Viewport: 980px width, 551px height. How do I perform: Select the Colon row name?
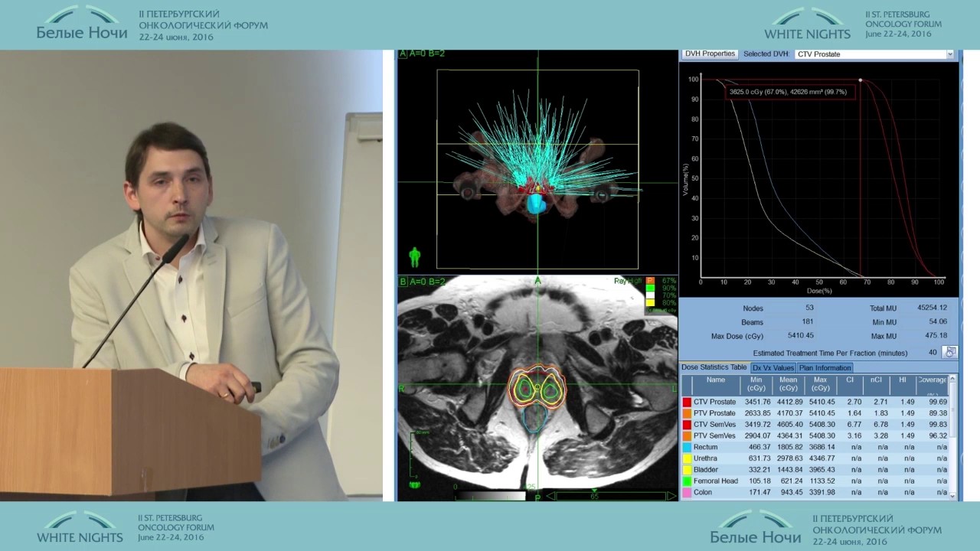pos(703,493)
